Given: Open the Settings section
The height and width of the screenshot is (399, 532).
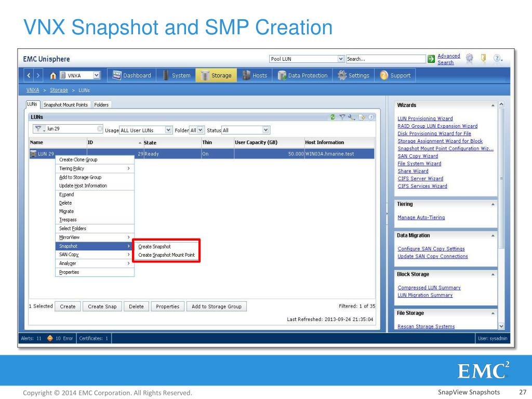Looking at the screenshot, I should [x=353, y=75].
